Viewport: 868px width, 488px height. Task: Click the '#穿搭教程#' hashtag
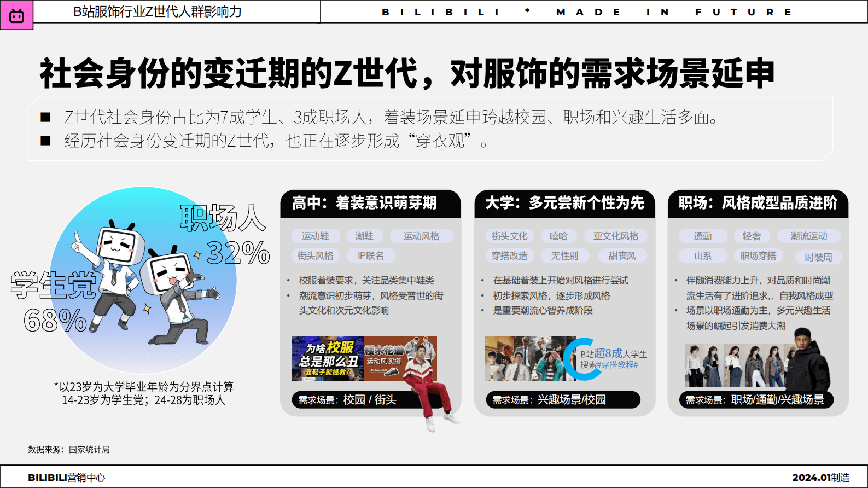pyautogui.click(x=617, y=365)
